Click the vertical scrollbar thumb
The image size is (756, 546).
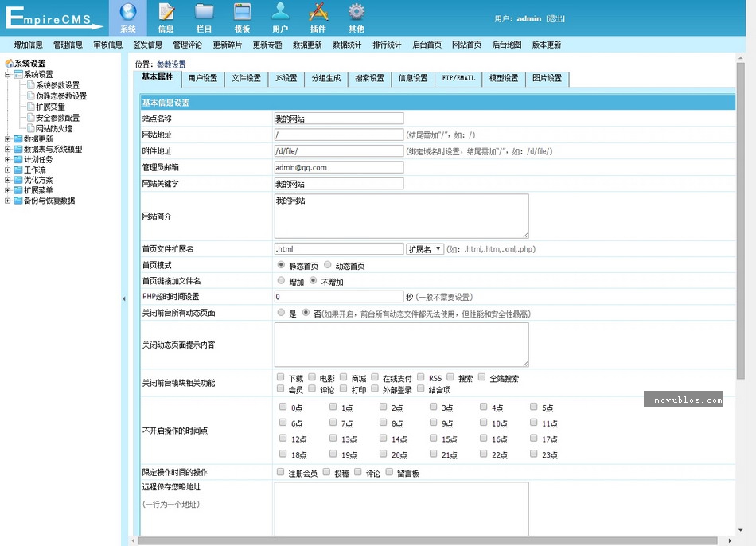[x=741, y=220]
